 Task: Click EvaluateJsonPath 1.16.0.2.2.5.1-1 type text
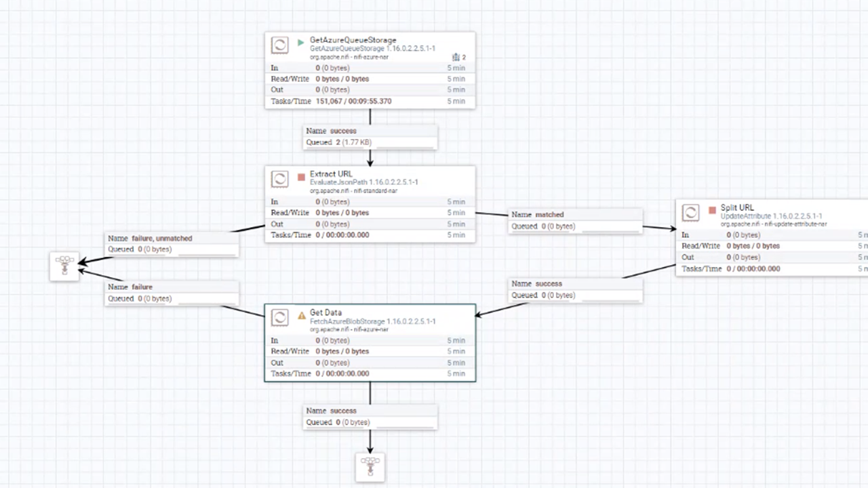point(364,182)
